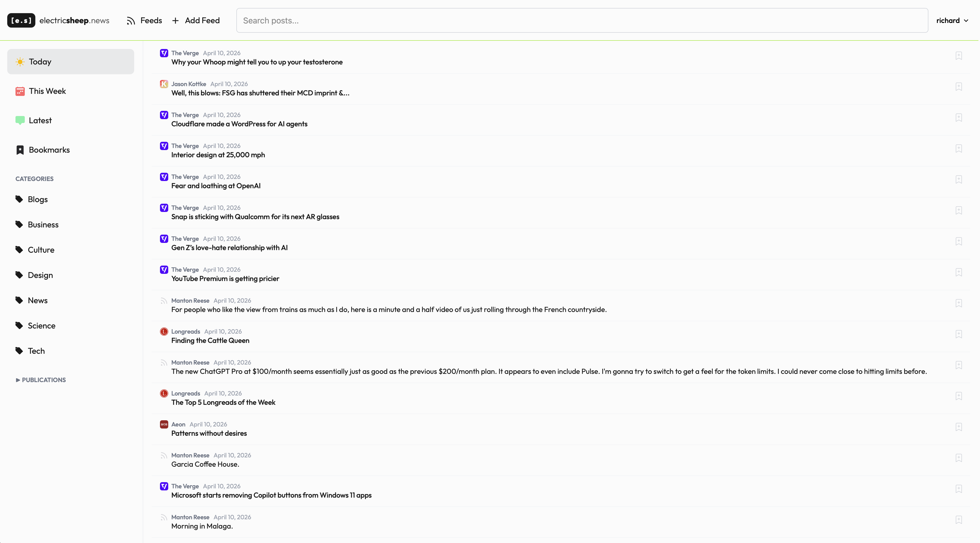The image size is (980, 543).
Task: Click the Search posts input field
Action: (582, 21)
